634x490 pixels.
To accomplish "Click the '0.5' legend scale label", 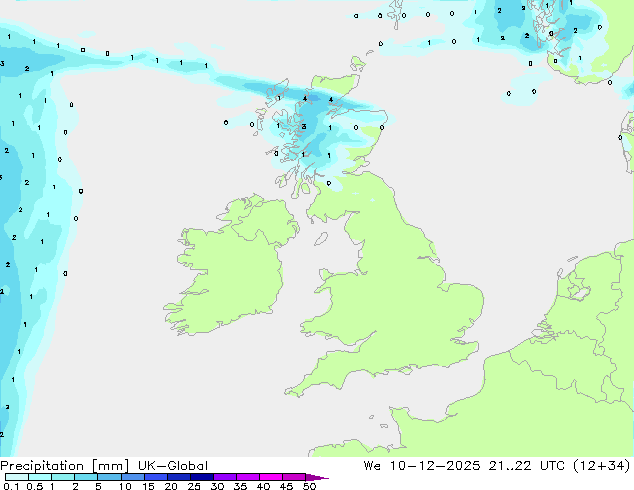I will pyautogui.click(x=34, y=486).
